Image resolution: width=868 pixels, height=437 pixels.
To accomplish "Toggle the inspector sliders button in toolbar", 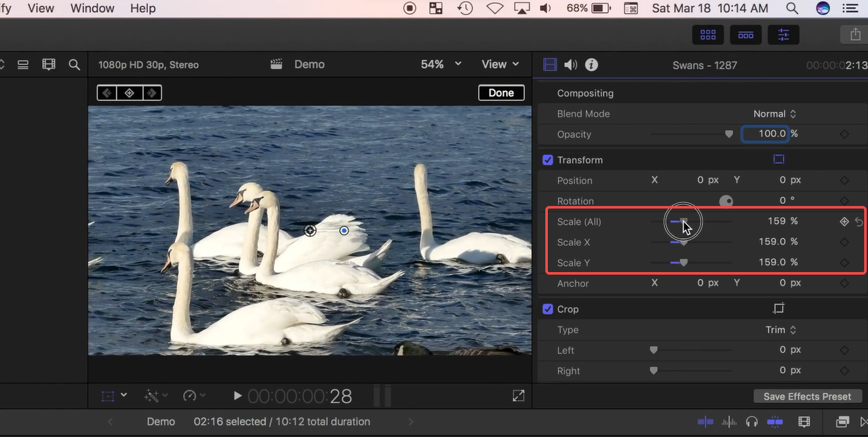I will pos(783,35).
